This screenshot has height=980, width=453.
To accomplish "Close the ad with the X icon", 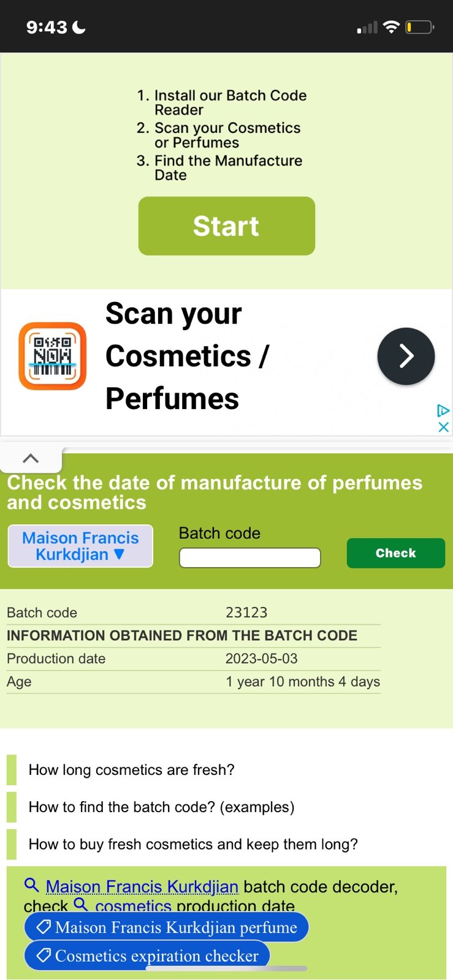I will 444,427.
